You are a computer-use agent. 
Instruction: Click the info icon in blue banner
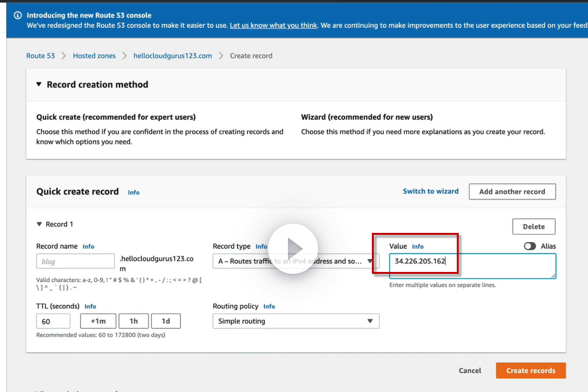tap(18, 15)
